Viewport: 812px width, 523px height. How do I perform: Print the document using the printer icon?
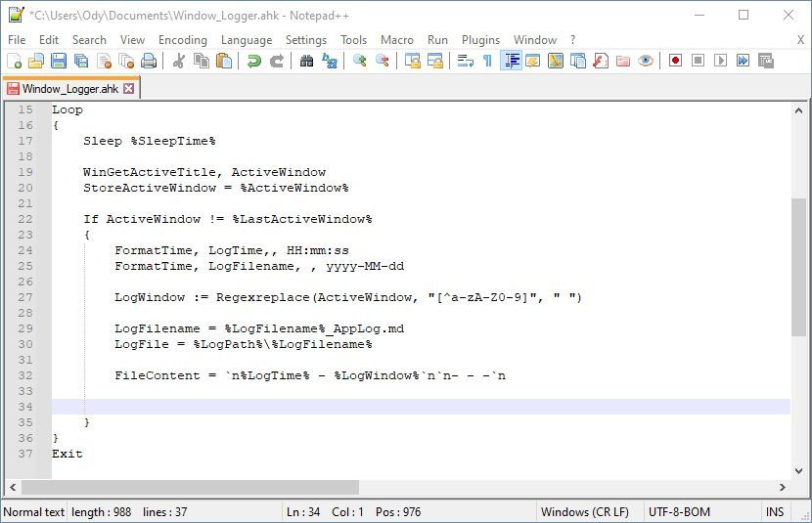[x=149, y=61]
